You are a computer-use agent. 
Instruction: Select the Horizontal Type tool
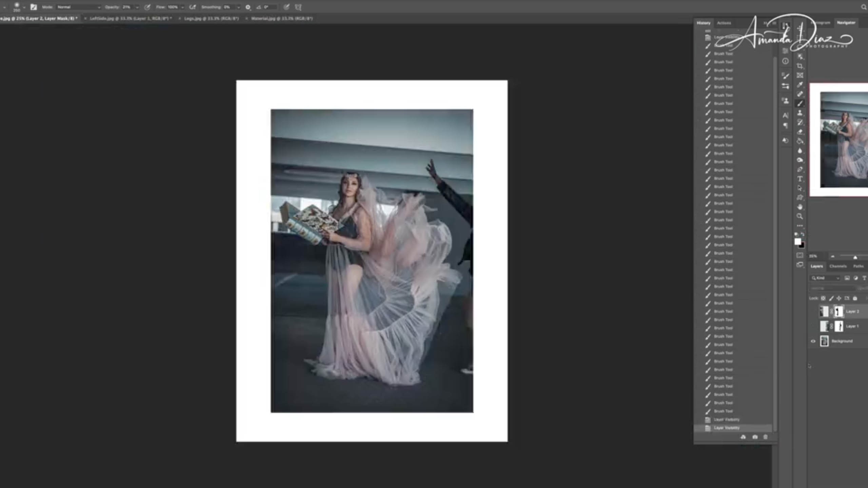click(800, 179)
